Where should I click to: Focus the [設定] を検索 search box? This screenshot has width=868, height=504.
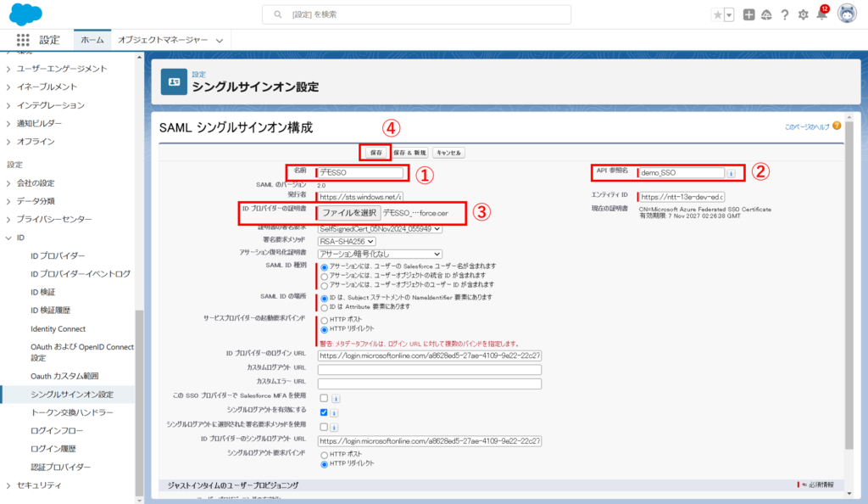coord(416,14)
